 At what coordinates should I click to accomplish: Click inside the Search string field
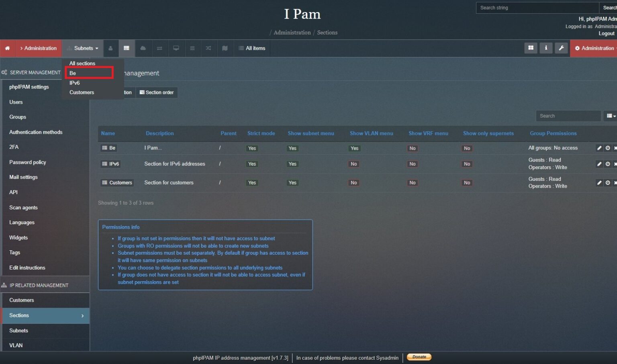pos(536,8)
